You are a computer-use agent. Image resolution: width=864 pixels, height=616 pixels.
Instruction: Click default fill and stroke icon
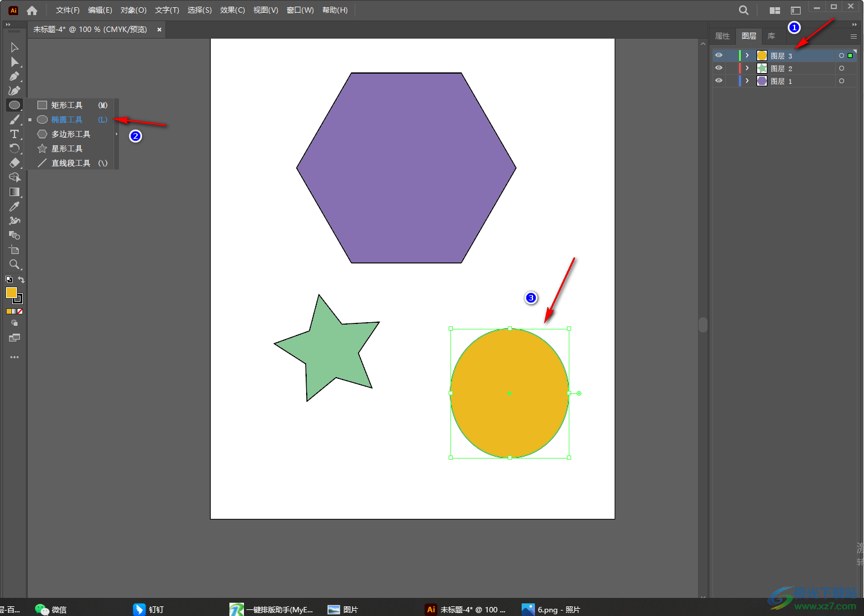[x=9, y=279]
